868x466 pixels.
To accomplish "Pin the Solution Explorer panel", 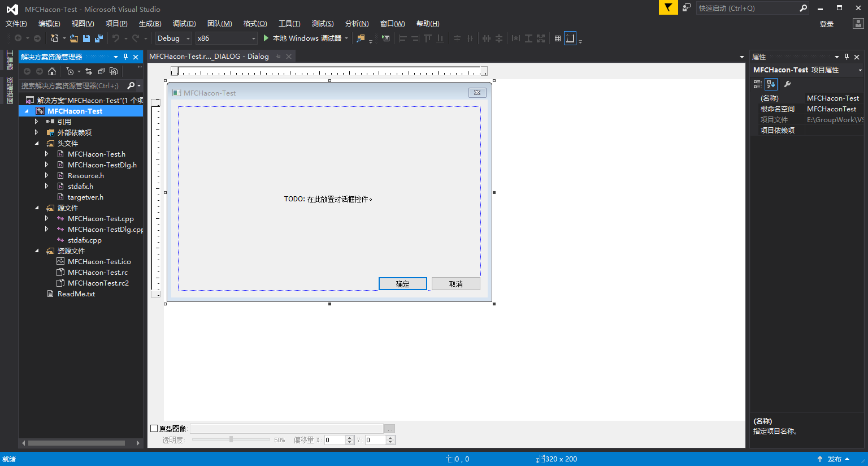I will [127, 57].
